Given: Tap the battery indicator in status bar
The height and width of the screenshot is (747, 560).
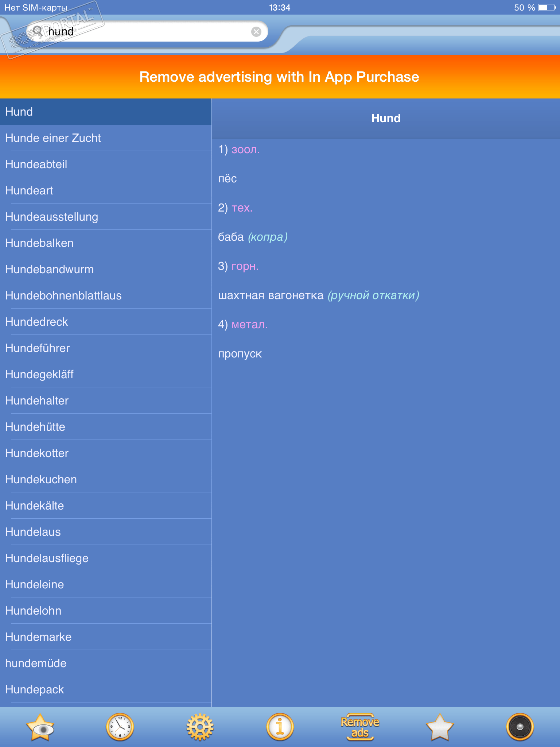Looking at the screenshot, I should 547,7.
